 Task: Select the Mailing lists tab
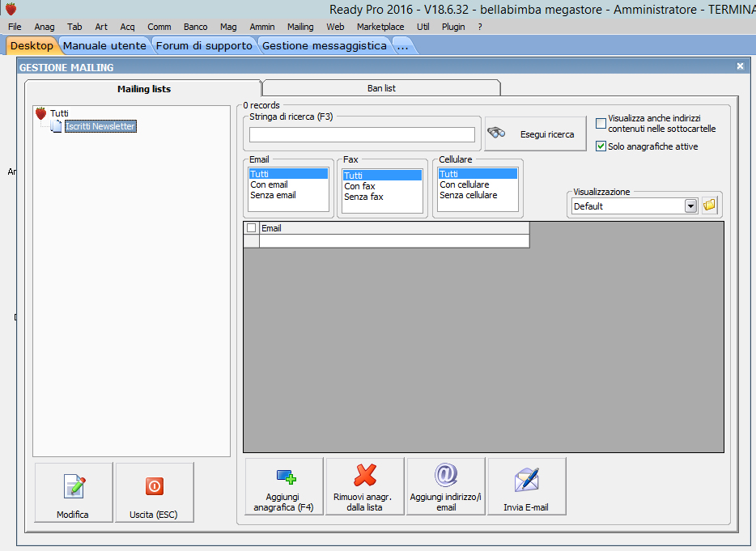(x=144, y=89)
